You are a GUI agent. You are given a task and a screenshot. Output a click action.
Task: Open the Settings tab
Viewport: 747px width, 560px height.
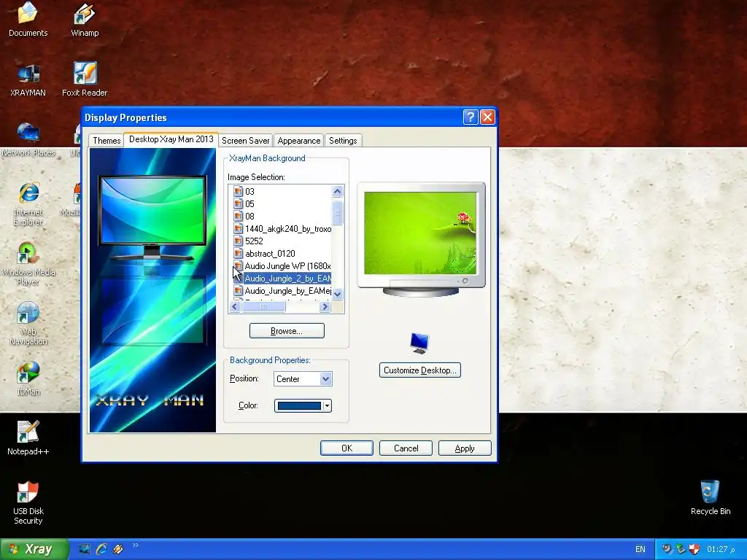pyautogui.click(x=343, y=141)
